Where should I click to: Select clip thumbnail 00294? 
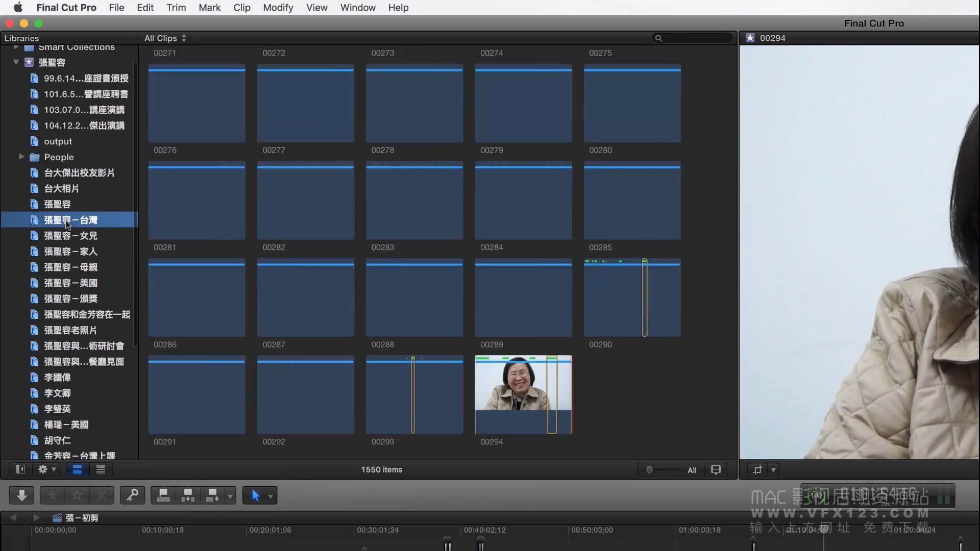point(523,394)
